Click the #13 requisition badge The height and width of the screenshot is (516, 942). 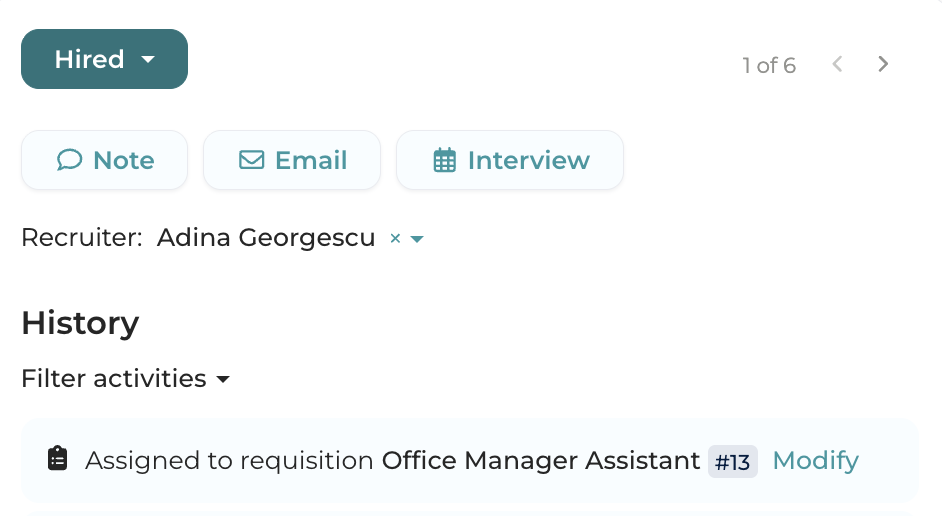point(733,461)
